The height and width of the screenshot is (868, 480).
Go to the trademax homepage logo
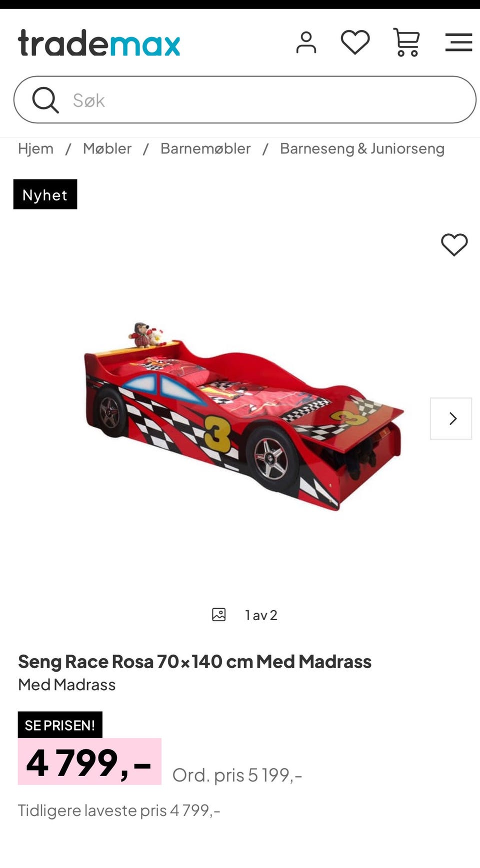click(99, 43)
